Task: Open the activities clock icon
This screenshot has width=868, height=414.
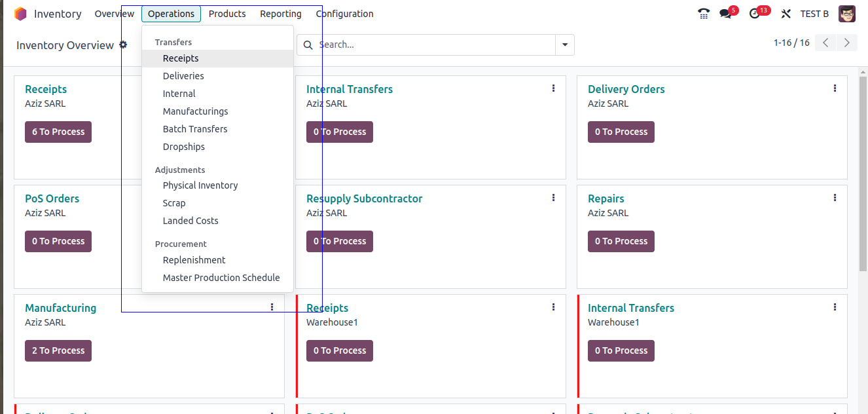Action: (755, 14)
